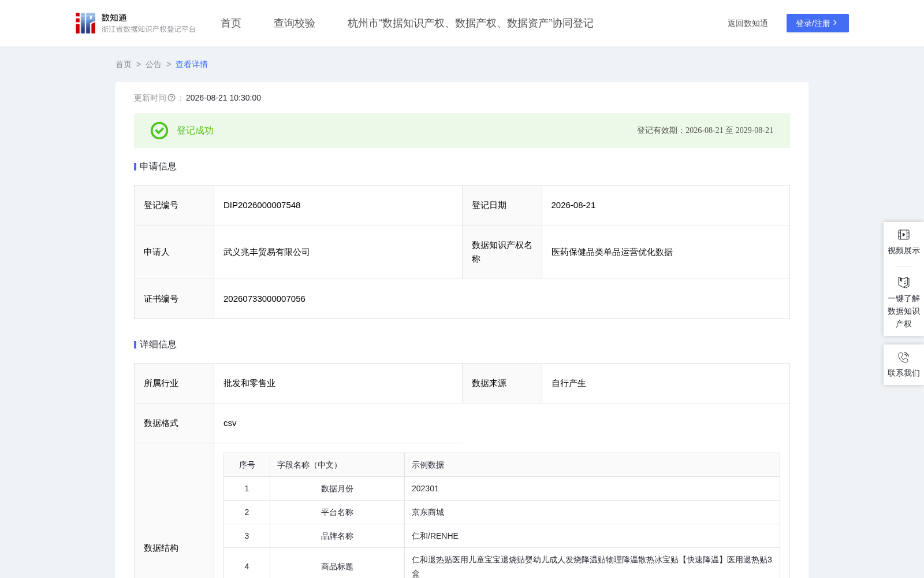Click the 登记成功 status text
Image resolution: width=924 pixels, height=578 pixels.
click(195, 131)
